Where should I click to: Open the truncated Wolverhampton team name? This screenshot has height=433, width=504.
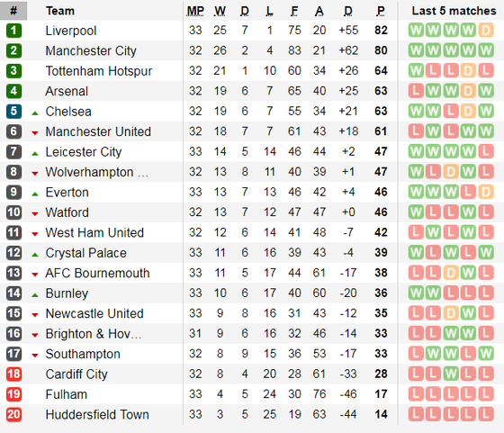(97, 172)
